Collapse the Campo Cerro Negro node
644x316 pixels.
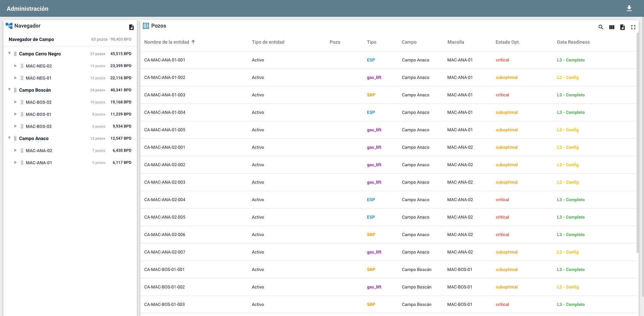(x=9, y=53)
